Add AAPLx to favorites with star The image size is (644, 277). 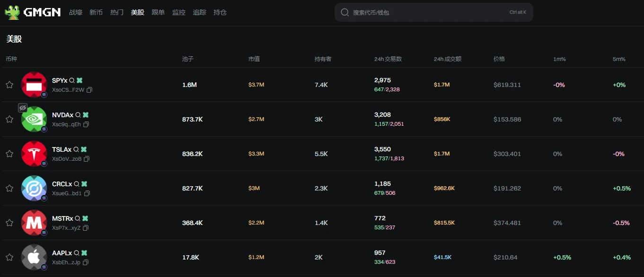coord(9,257)
